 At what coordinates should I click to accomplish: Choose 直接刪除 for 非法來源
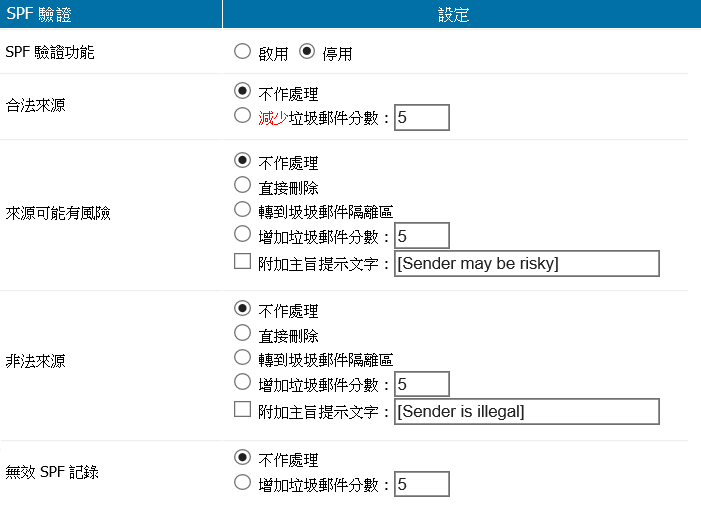(x=242, y=333)
